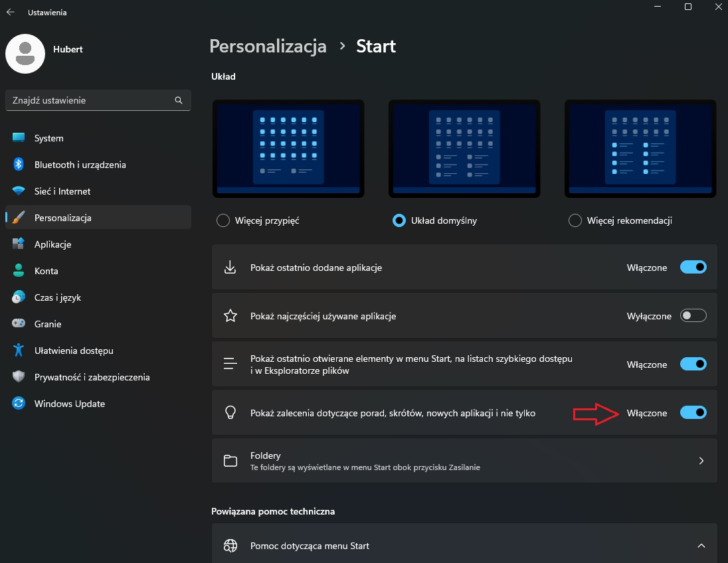Open System settings via its monitor icon
Viewport: 728px width, 563px height.
pyautogui.click(x=18, y=137)
